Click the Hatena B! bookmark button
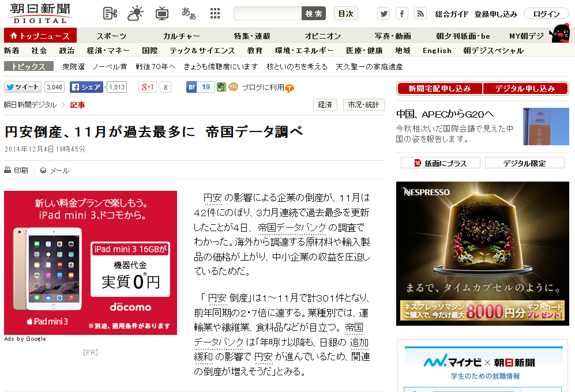575x392 pixels. [200, 87]
